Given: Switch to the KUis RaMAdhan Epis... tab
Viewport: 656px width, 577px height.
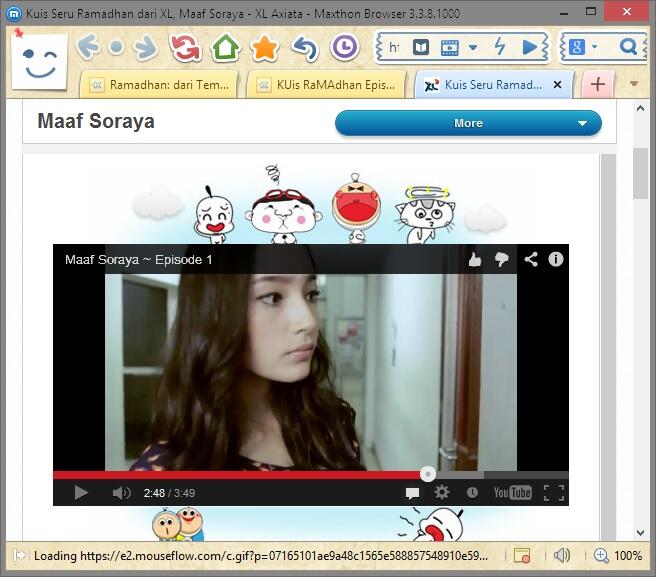Looking at the screenshot, I should click(326, 85).
